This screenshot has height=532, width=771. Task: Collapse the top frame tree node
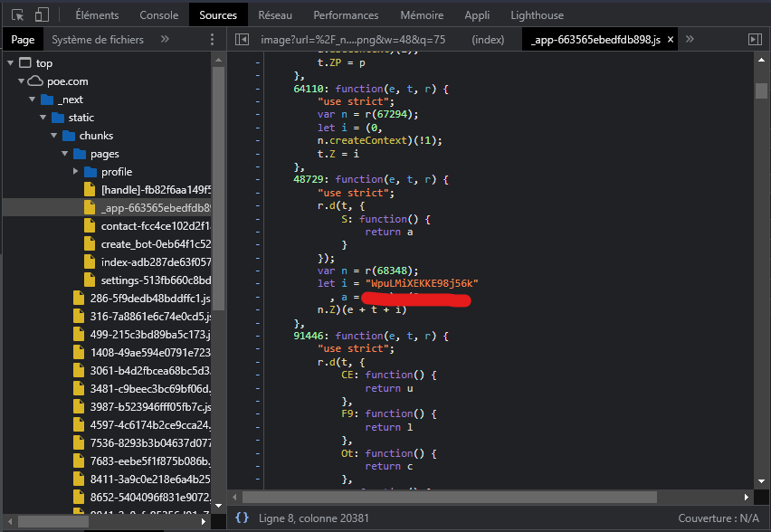10,63
